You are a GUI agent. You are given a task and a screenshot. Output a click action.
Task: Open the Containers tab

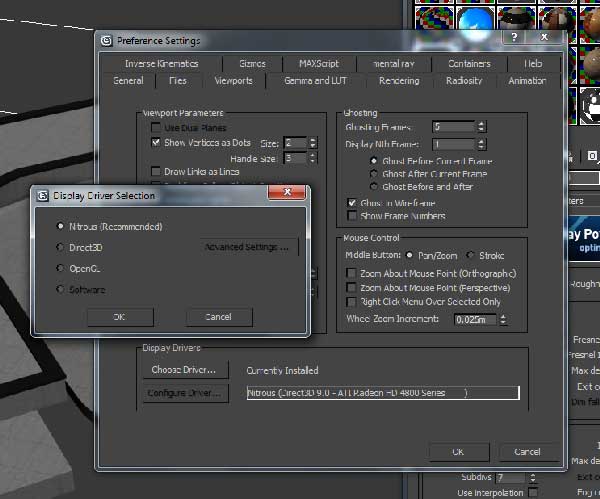(x=469, y=64)
